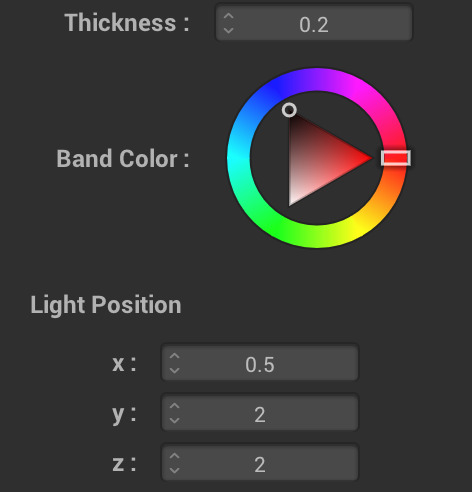
Task: Pick cyan hue on the color wheel ring
Action: click(238, 158)
